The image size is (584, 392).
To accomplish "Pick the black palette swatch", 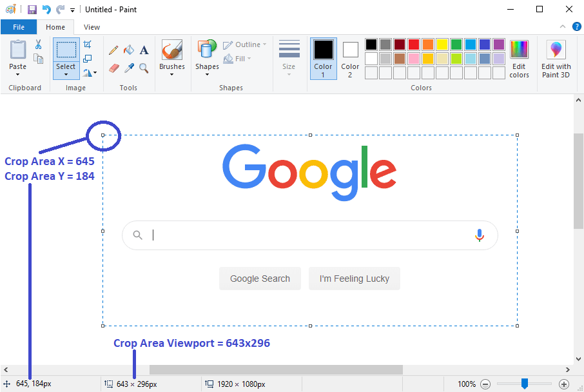I will click(x=371, y=44).
